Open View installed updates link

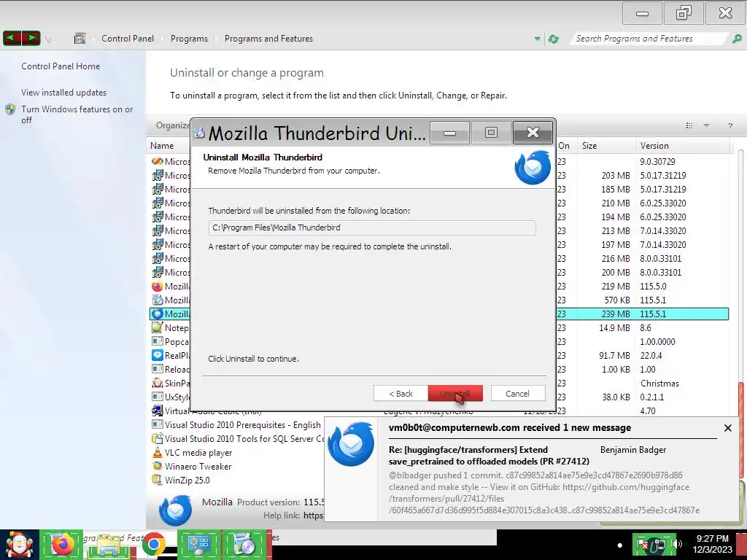(64, 93)
